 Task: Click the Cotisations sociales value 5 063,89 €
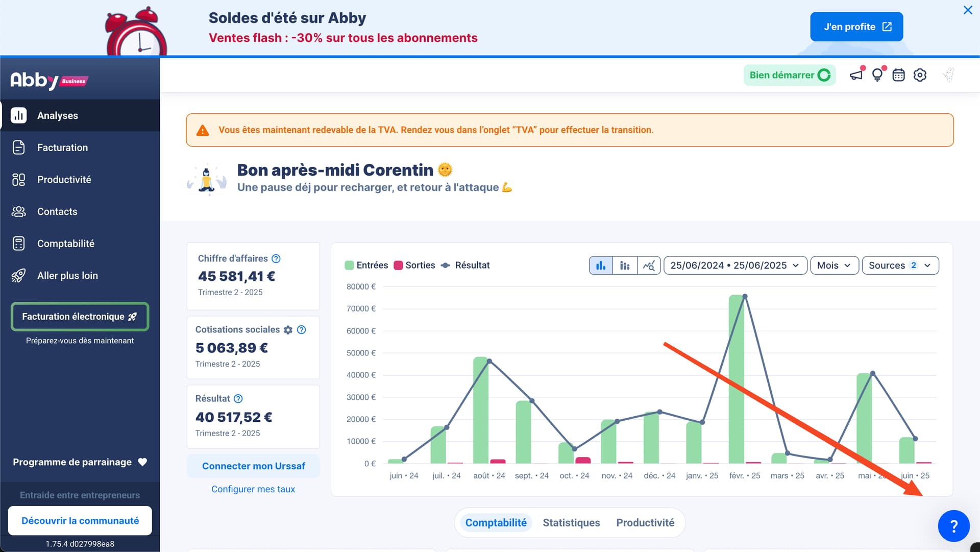[x=231, y=348]
